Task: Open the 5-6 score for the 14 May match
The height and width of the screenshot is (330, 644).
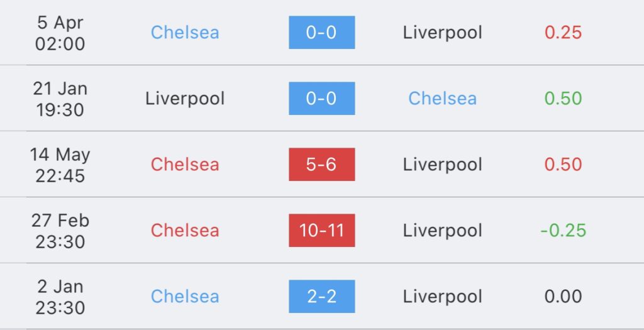Action: (x=321, y=164)
